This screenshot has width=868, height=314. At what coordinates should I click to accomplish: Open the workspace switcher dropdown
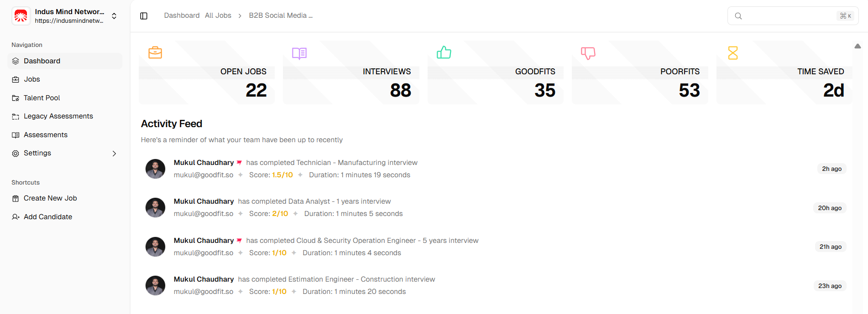coord(114,16)
